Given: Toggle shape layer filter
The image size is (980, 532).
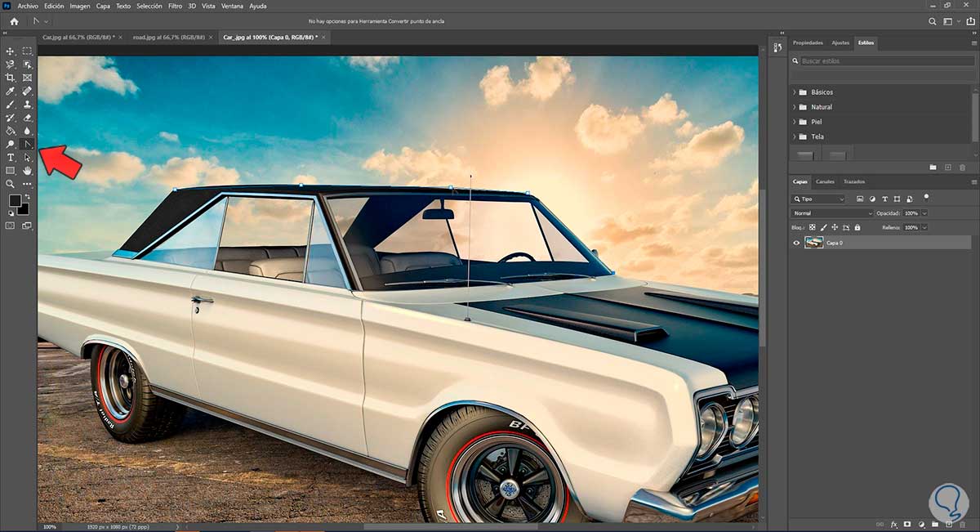Looking at the screenshot, I should tap(898, 199).
